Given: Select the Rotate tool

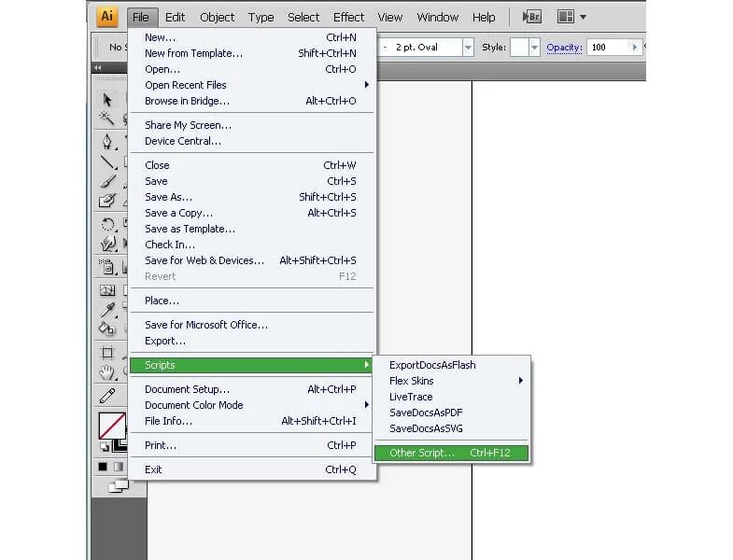Looking at the screenshot, I should click(x=108, y=225).
